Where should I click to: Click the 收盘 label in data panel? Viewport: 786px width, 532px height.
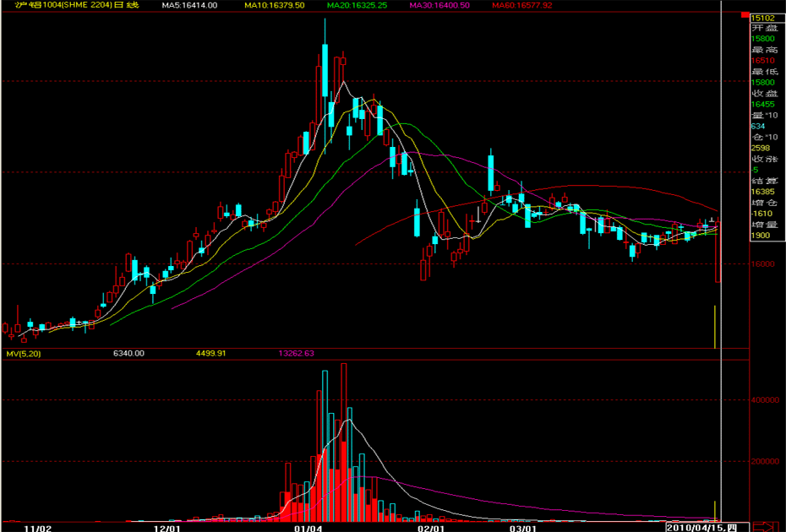tap(764, 94)
